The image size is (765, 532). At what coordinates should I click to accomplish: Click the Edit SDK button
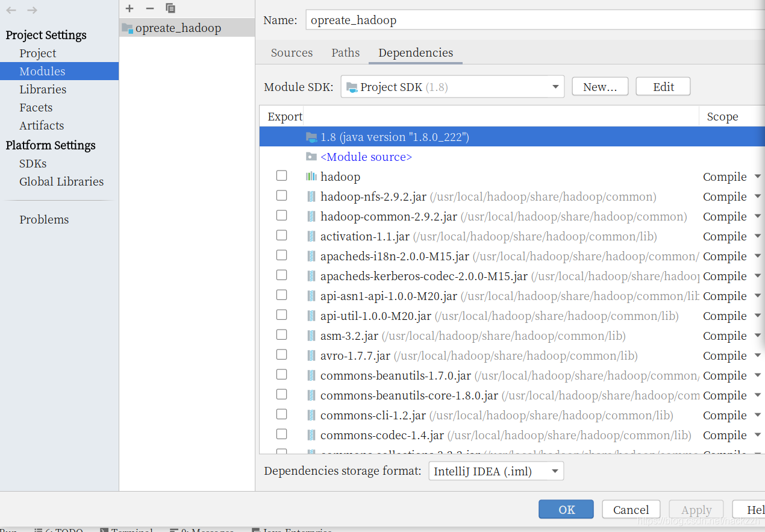pyautogui.click(x=663, y=87)
